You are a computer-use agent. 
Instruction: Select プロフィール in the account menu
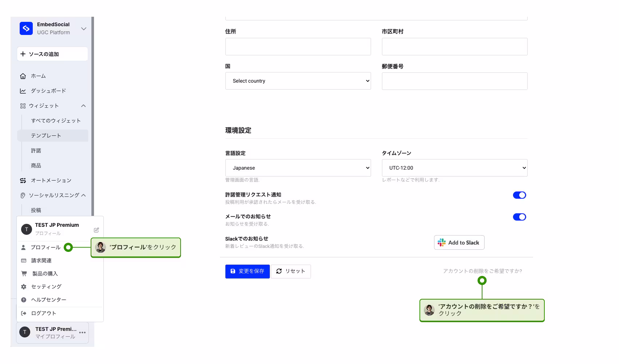46,248
